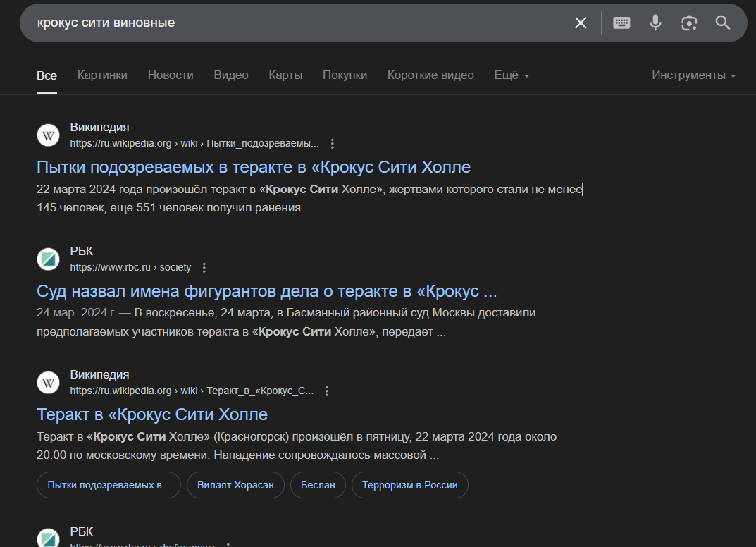756x547 pixels.
Task: Expand the Ещё dropdown menu
Action: 512,75
